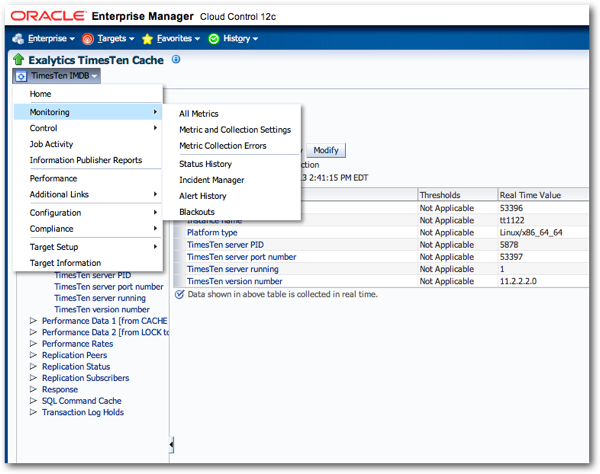
Task: Open TimesTen server running table link
Action: tap(233, 269)
